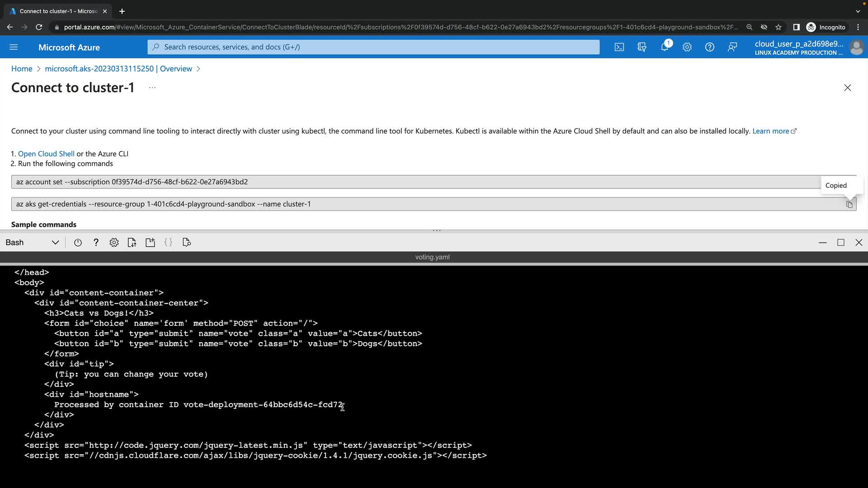The width and height of the screenshot is (868, 488).
Task: Open Cloud Shell from the top bar icon
Action: [619, 47]
